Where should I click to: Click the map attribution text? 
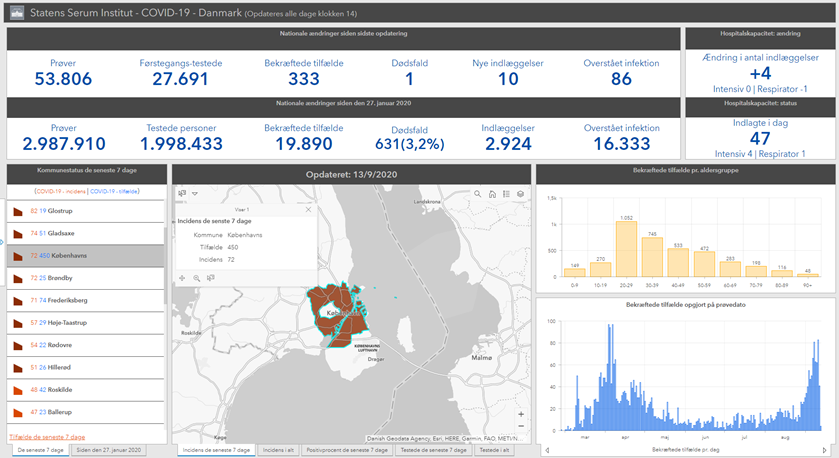coord(444,439)
